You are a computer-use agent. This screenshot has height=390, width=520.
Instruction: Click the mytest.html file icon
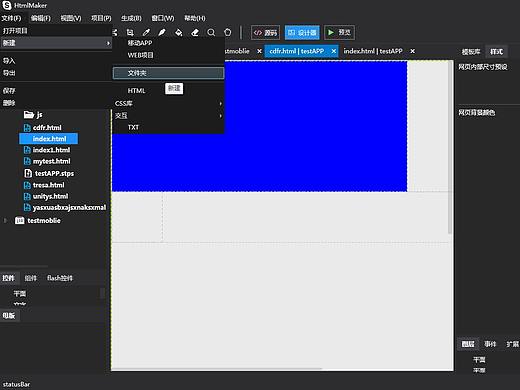coord(27,161)
